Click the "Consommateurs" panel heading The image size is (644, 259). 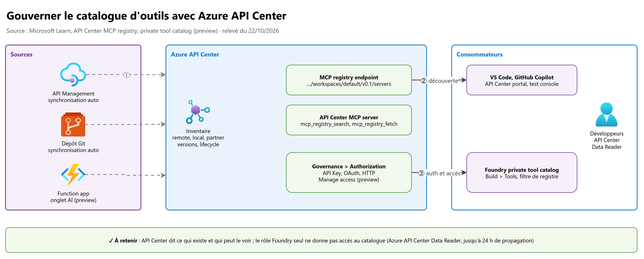click(x=479, y=54)
